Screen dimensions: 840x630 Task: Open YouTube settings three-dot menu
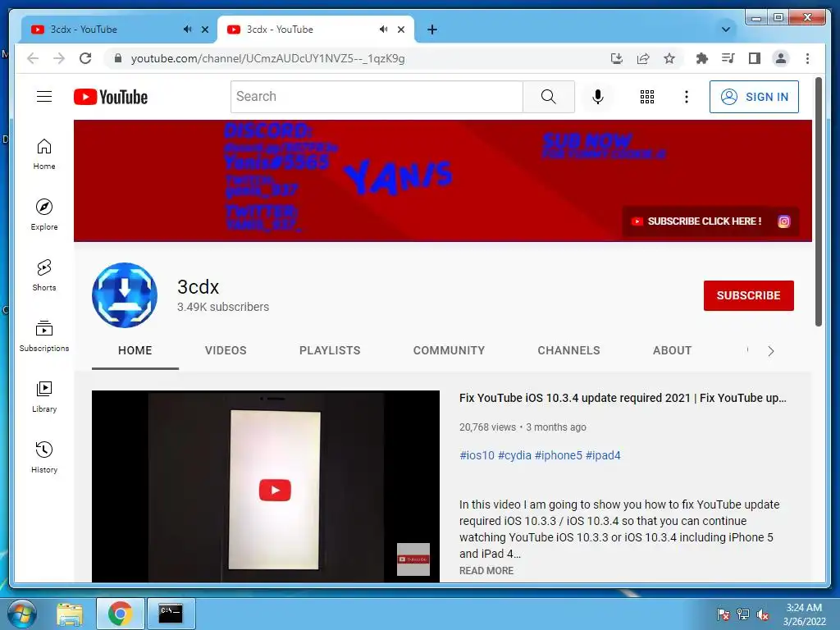pyautogui.click(x=687, y=97)
